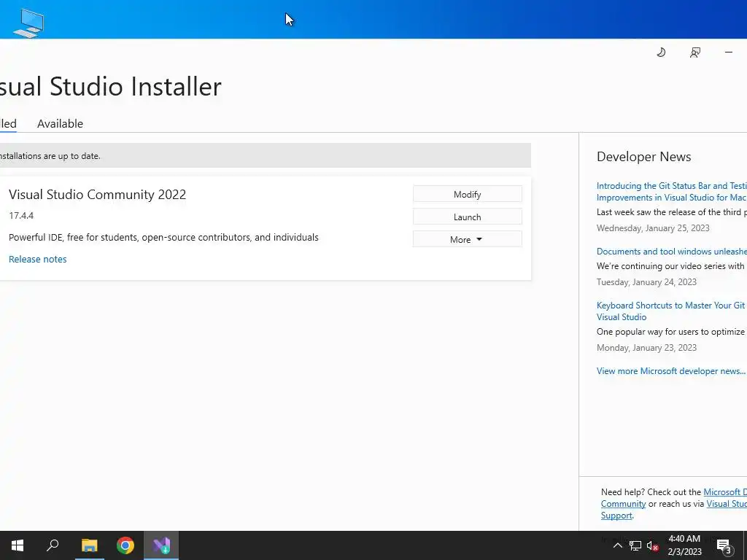The height and width of the screenshot is (560, 747).
Task: Expand the More dropdown button
Action: coord(468,239)
